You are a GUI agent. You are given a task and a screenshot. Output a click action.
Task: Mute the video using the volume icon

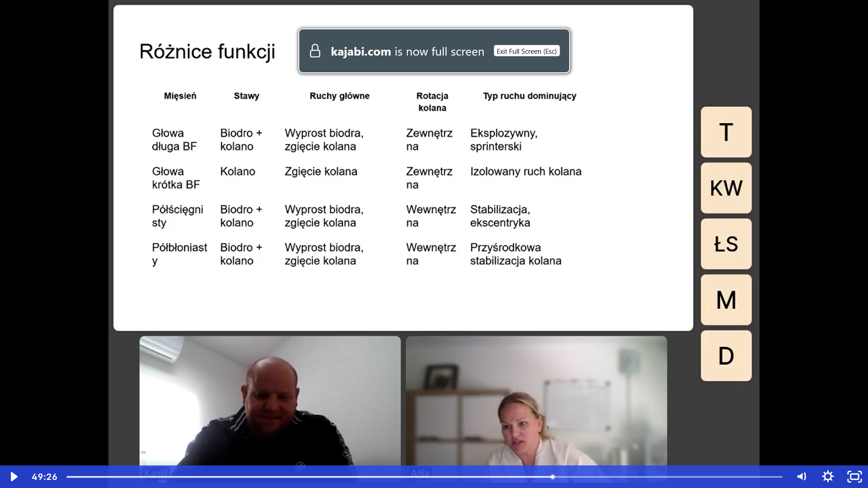(802, 477)
